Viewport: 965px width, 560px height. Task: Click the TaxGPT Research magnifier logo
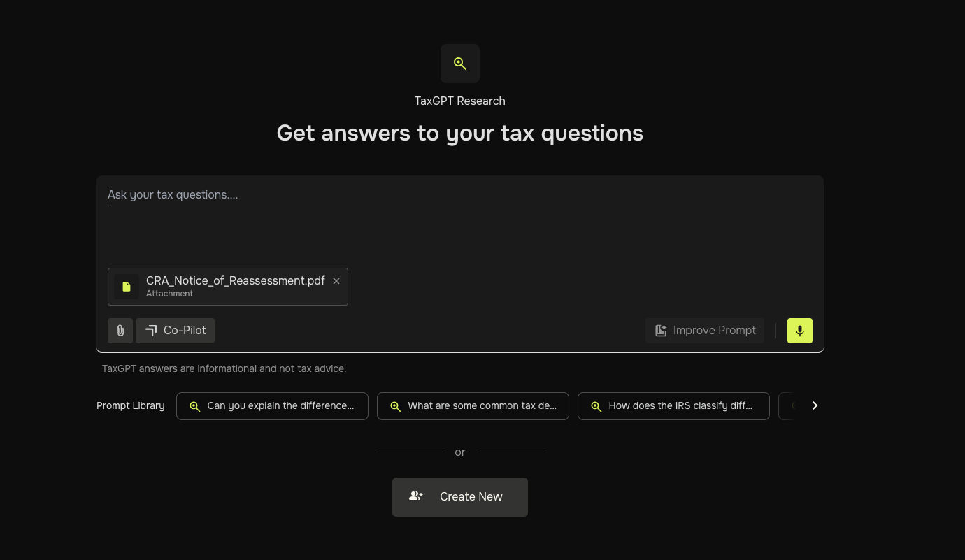(459, 64)
